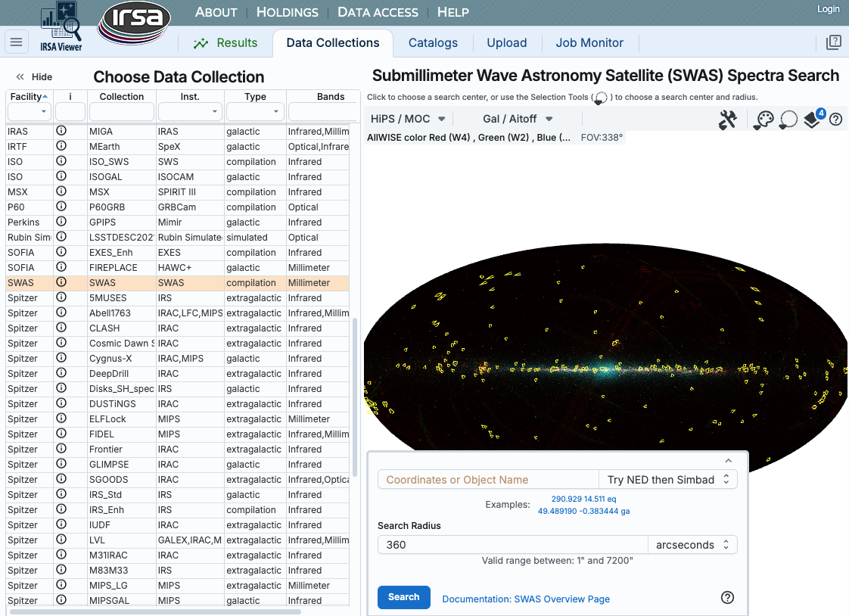
Task: Click the blue Search button
Action: click(x=403, y=597)
